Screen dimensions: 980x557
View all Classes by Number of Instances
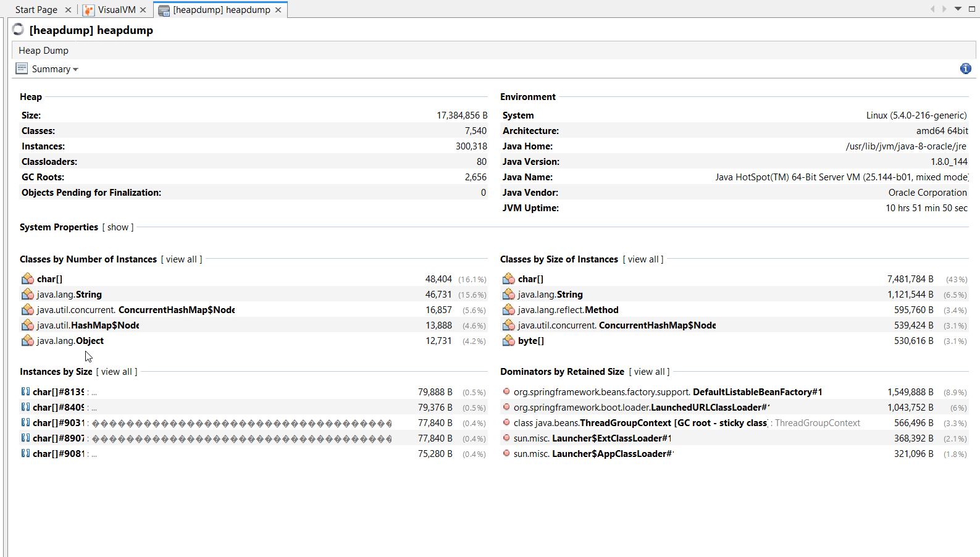point(182,259)
